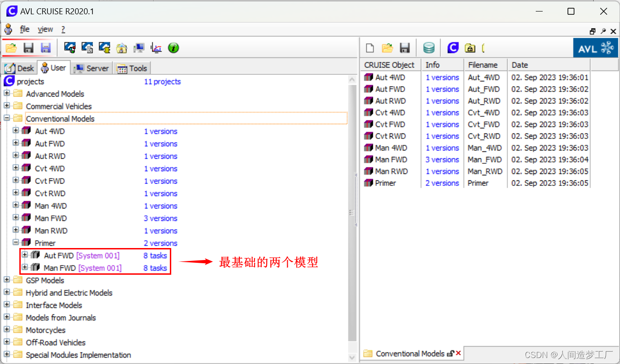Expand the Aut 4WD tree node
The width and height of the screenshot is (620, 364).
pyautogui.click(x=16, y=131)
